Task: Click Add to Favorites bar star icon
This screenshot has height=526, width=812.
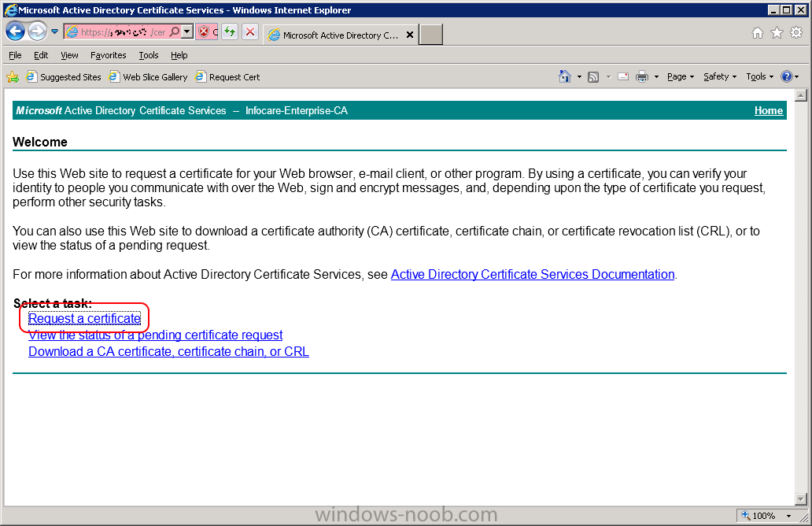Action: click(x=13, y=77)
